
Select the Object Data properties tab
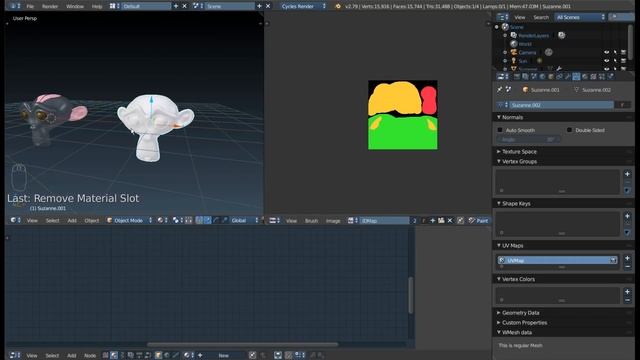click(576, 76)
